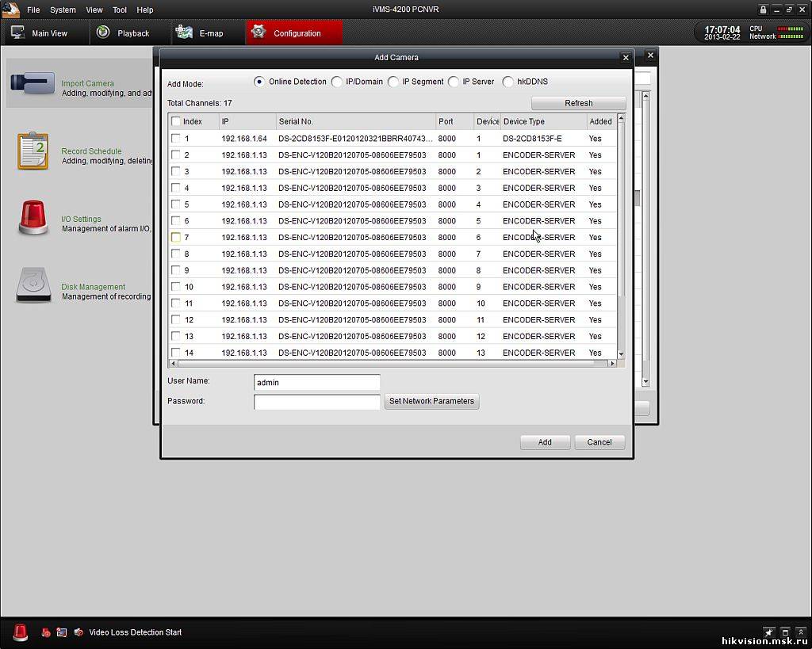Click the Main View monitor icon

point(18,32)
